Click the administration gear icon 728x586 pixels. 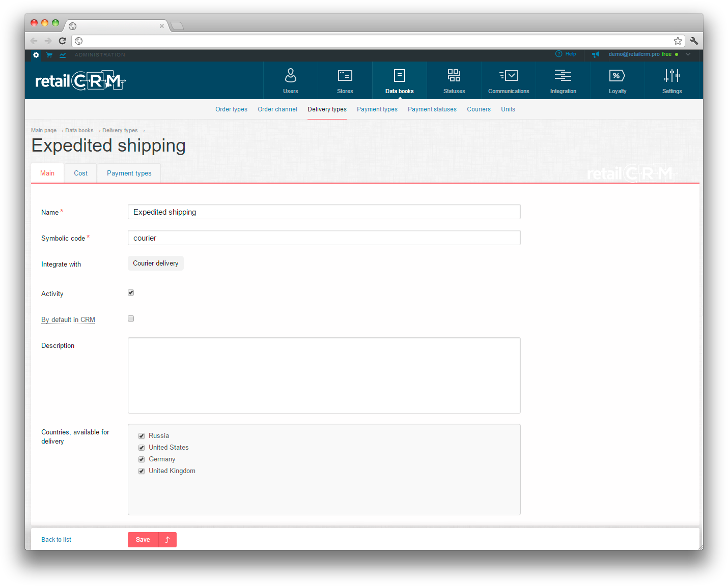(x=36, y=55)
